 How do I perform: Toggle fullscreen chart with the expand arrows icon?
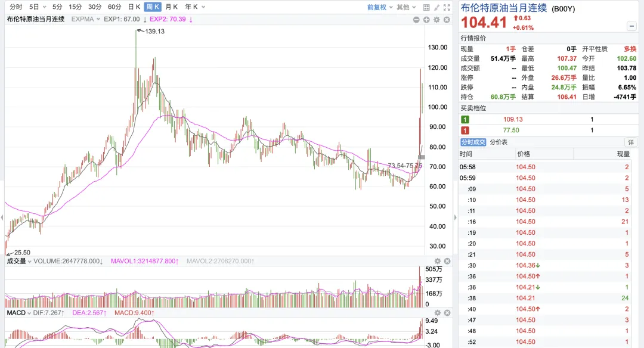(x=447, y=7)
